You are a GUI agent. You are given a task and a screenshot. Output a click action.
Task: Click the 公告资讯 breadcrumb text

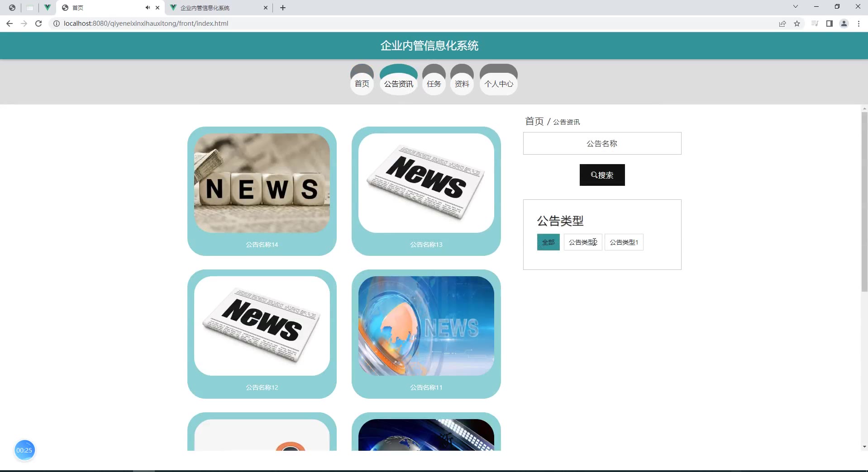pos(567,122)
